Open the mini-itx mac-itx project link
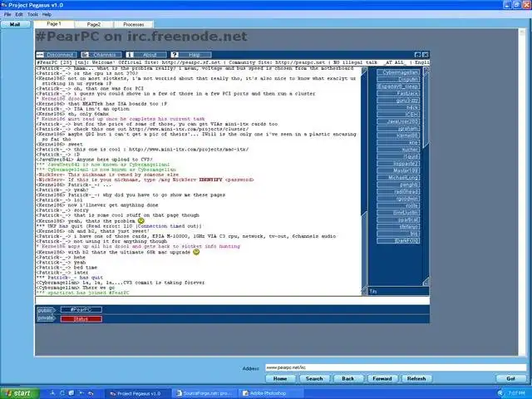 click(x=189, y=150)
